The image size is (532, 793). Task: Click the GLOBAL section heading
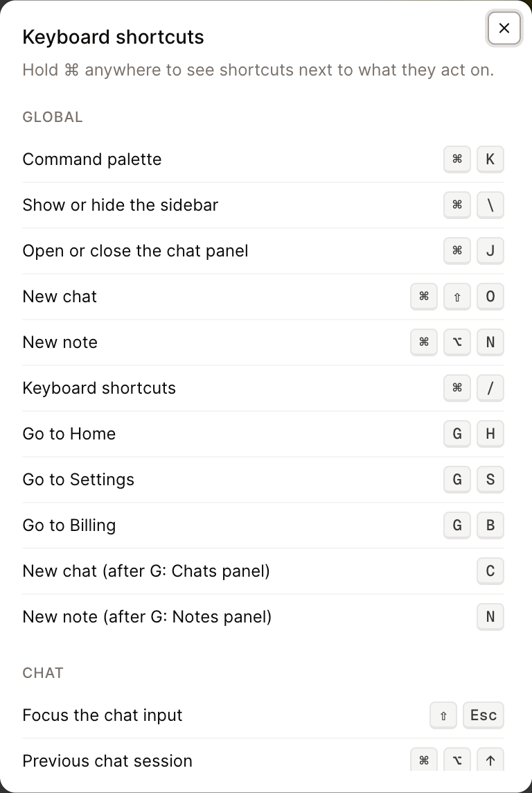(x=53, y=117)
